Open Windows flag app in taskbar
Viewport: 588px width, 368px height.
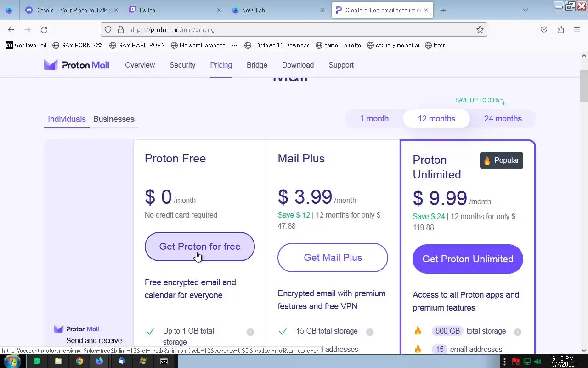142,361
